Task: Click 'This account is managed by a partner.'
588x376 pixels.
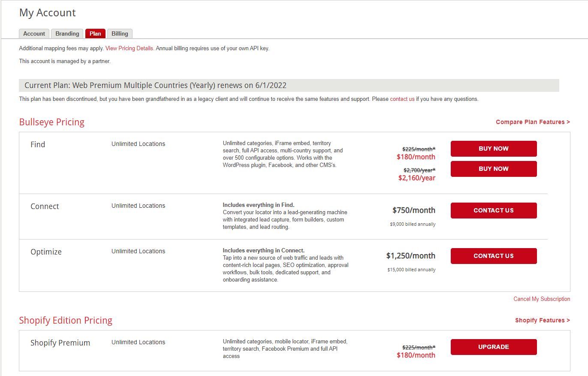Action: [65, 61]
